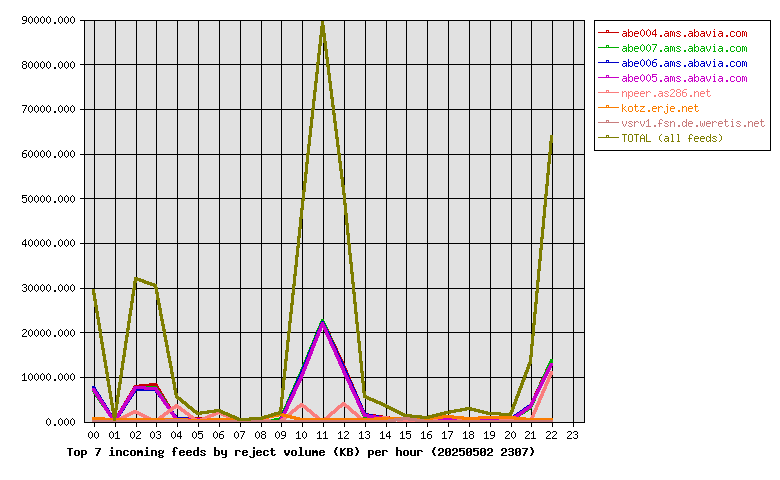Click the 50000.000 y-axis label
The width and height of the screenshot is (780, 480).
[x=48, y=199]
